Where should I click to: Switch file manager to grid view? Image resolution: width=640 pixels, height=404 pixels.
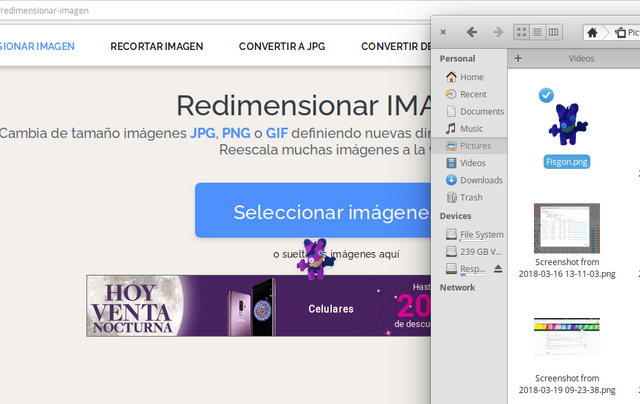point(521,32)
